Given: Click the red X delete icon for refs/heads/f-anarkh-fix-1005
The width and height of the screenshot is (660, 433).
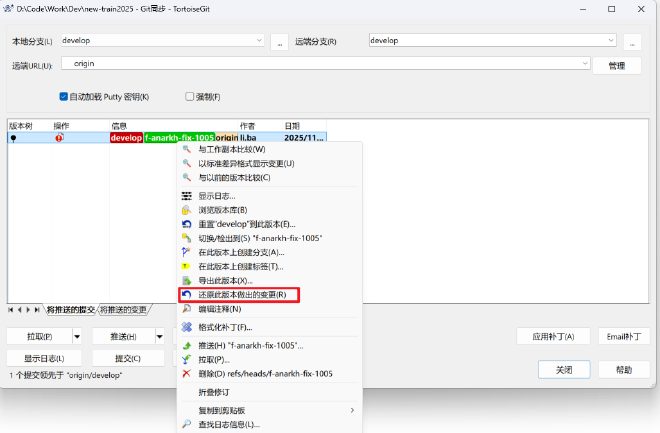Looking at the screenshot, I should tap(186, 373).
